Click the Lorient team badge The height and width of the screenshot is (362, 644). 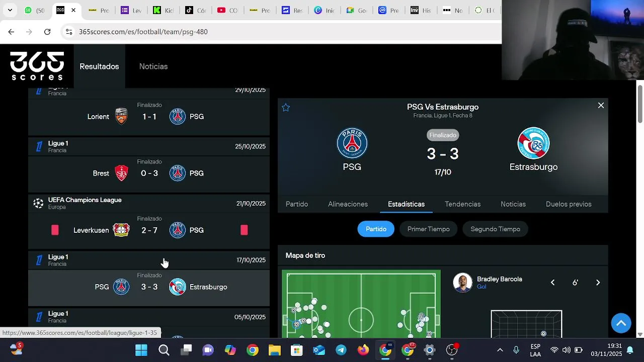pyautogui.click(x=121, y=117)
